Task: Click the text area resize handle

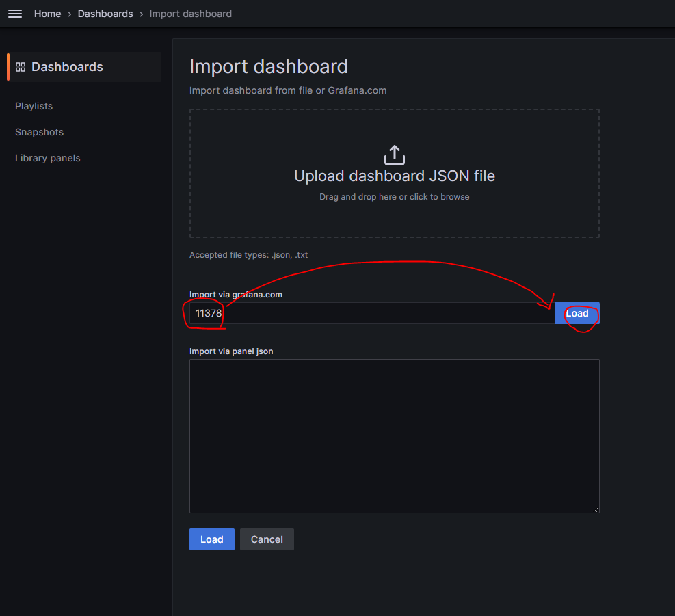Action: point(596,509)
